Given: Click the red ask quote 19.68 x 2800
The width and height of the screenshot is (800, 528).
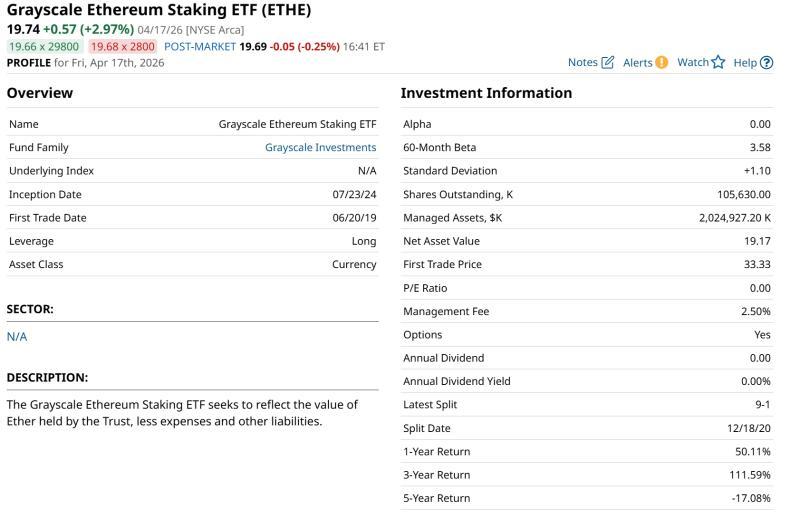Looking at the screenshot, I should click(x=122, y=46).
